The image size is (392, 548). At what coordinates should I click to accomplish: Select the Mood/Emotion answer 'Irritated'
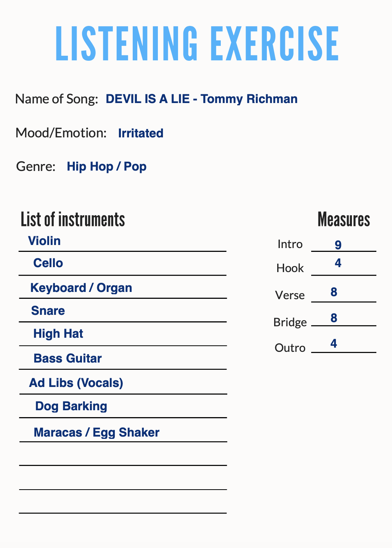[141, 133]
